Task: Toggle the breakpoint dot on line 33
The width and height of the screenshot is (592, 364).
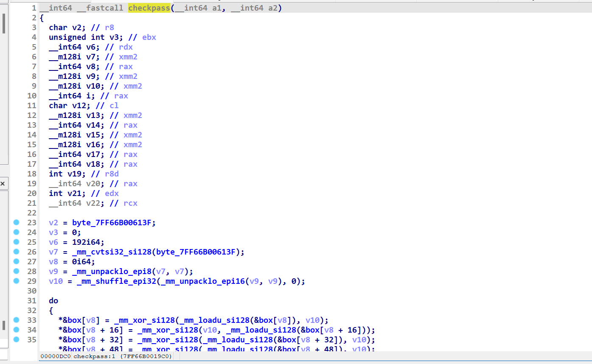Action: click(x=17, y=320)
